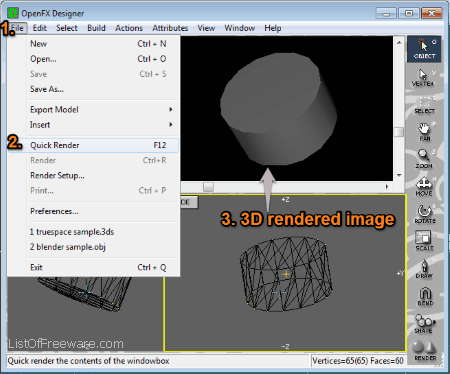Image resolution: width=450 pixels, height=374 pixels.
Task: Click the vertical scrollbar thumb beside render
Action: coord(399,132)
